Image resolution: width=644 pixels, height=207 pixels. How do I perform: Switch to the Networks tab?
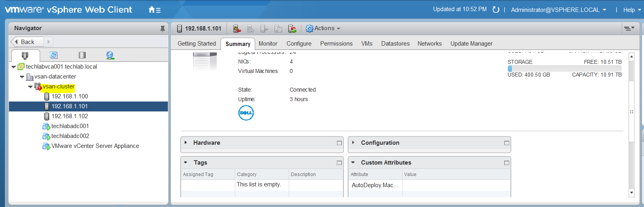(x=430, y=44)
